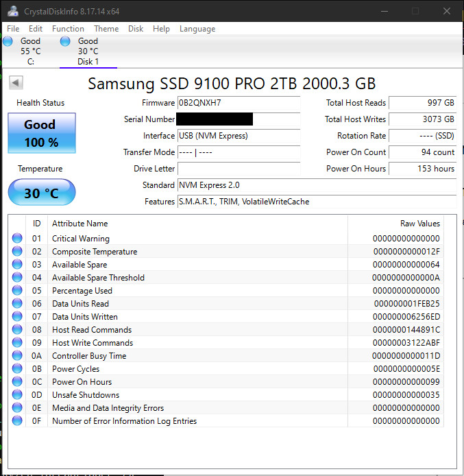Click the Total Host Writes value 3073 GB
Image resolution: width=464 pixels, height=476 pixels.
(422, 119)
